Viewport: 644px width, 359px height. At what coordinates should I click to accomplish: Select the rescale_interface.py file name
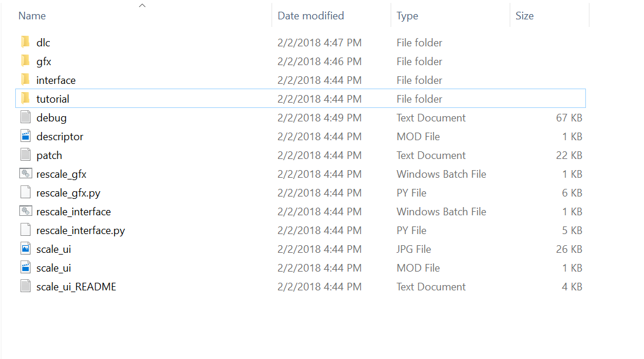coord(80,231)
